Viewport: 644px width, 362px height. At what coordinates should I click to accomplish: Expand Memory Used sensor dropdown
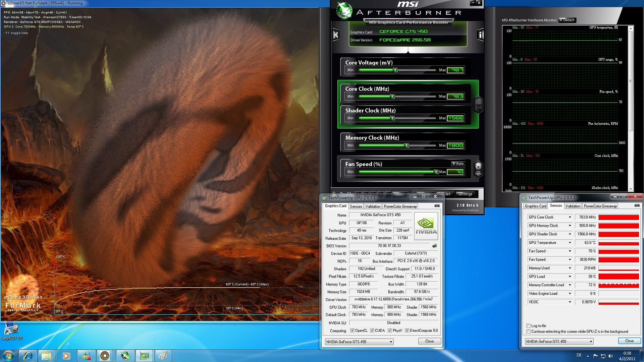click(570, 268)
